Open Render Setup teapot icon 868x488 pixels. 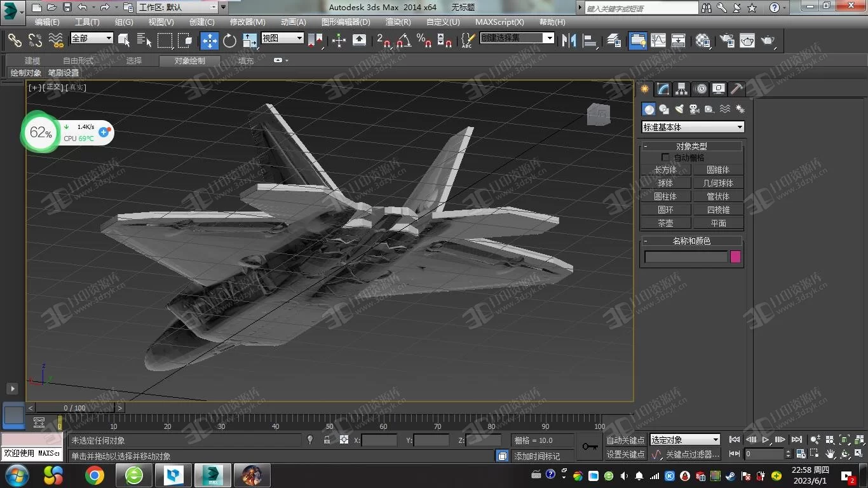coord(726,40)
